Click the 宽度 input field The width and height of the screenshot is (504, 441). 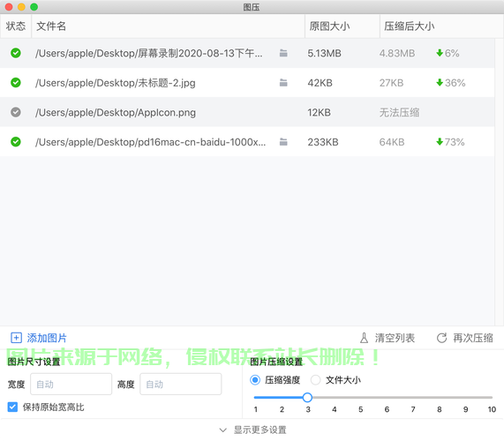click(x=71, y=384)
